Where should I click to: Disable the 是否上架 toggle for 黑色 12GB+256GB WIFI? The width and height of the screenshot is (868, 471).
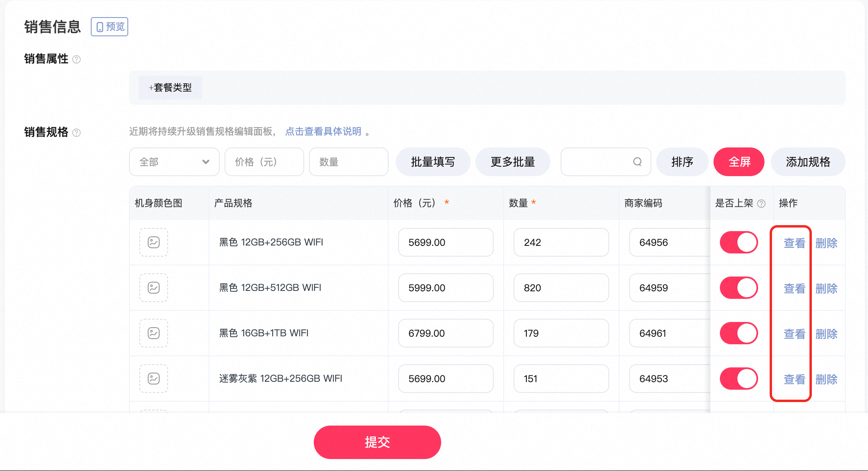click(x=739, y=242)
